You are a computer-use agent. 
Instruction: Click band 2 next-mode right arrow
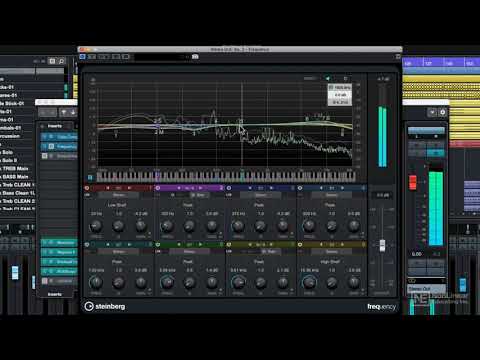pyautogui.click(x=200, y=188)
